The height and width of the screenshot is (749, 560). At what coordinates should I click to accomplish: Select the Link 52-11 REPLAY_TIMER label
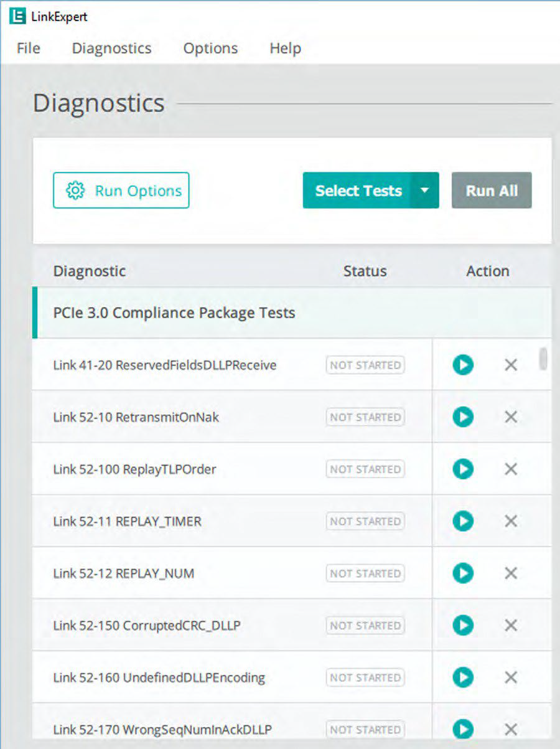[128, 521]
